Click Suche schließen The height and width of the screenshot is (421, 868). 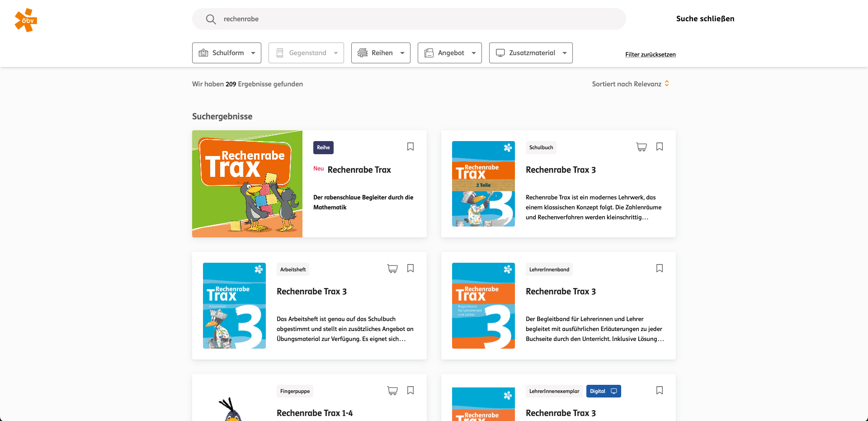click(x=705, y=19)
